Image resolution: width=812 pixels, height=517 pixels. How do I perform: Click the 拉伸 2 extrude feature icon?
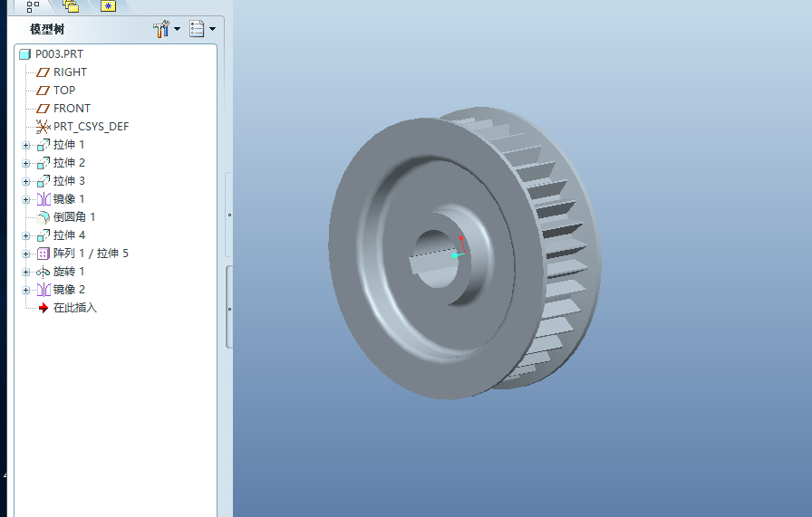coord(43,163)
